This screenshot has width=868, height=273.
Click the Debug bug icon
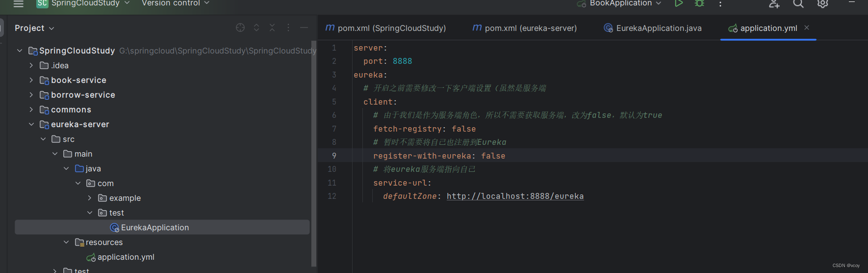point(699,3)
